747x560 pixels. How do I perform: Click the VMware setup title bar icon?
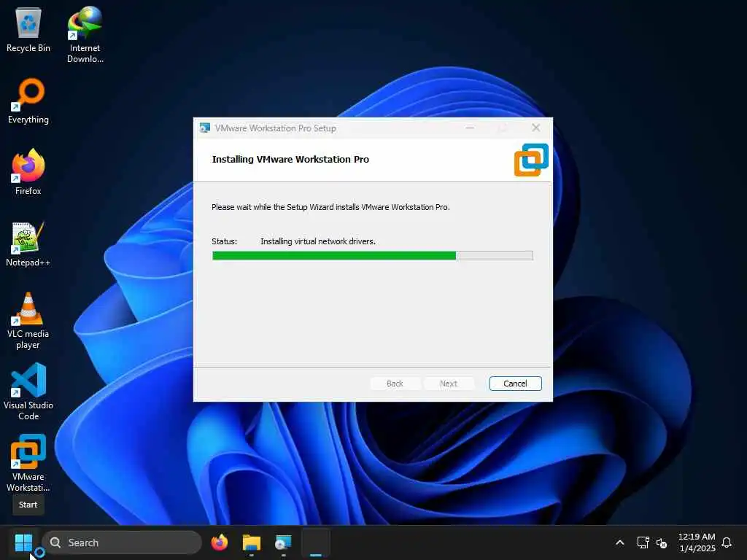click(x=205, y=128)
